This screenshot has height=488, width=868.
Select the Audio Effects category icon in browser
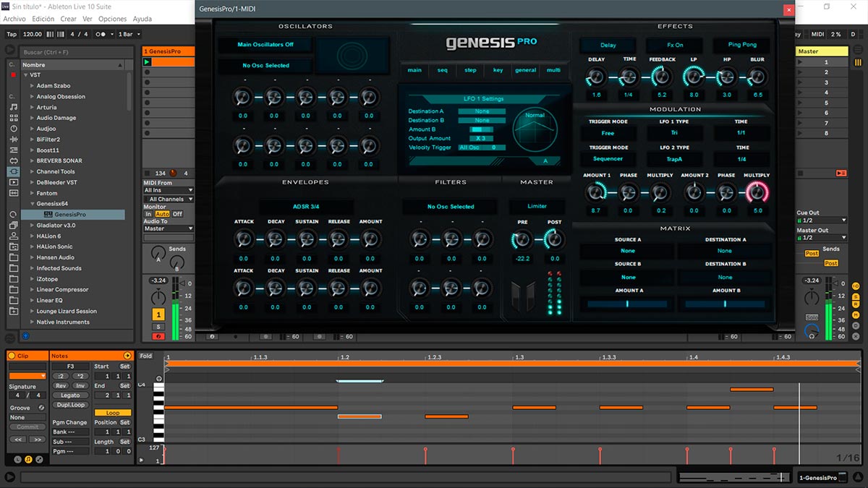pyautogui.click(x=14, y=139)
